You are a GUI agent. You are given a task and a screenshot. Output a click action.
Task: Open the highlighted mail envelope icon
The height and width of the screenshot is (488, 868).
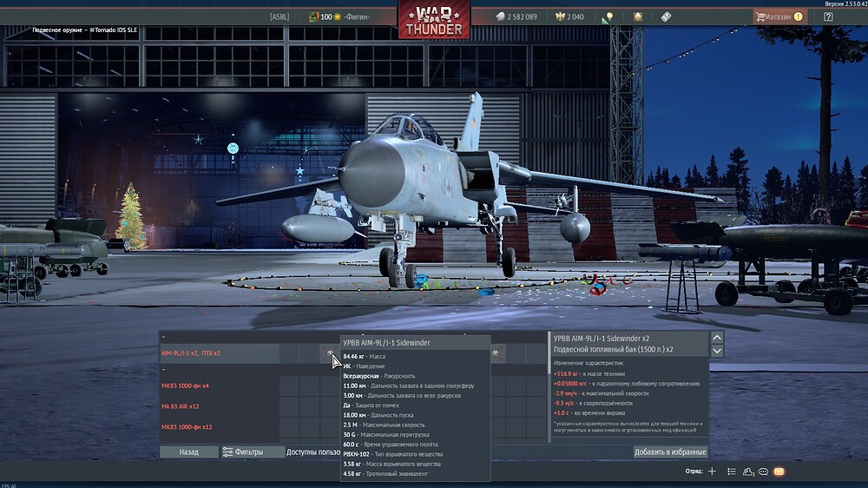(x=779, y=472)
